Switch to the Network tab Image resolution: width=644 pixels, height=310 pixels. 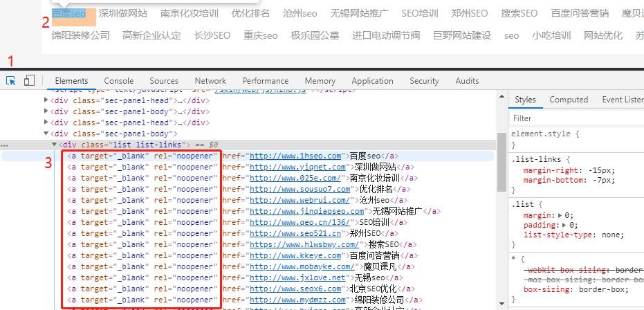tap(210, 81)
